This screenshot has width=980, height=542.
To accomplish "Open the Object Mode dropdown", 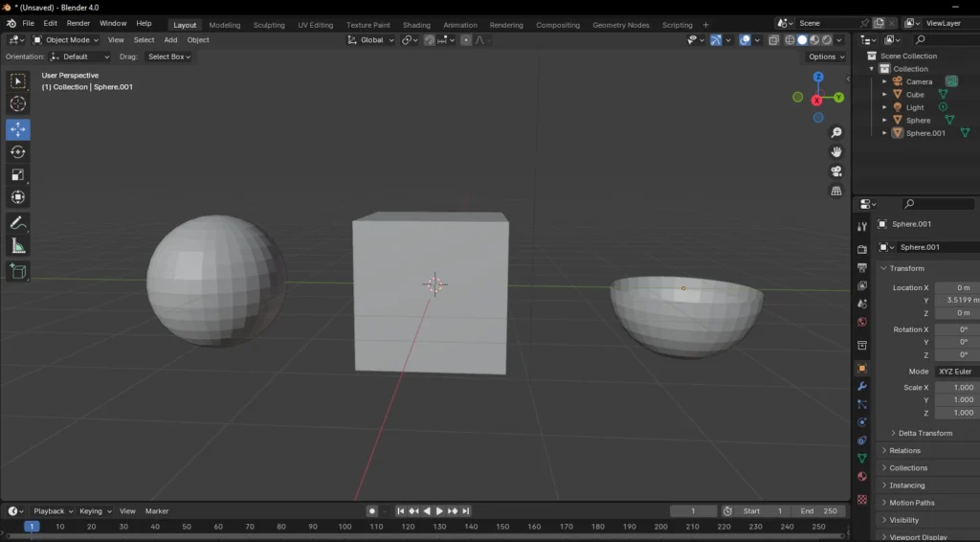I will tap(67, 40).
